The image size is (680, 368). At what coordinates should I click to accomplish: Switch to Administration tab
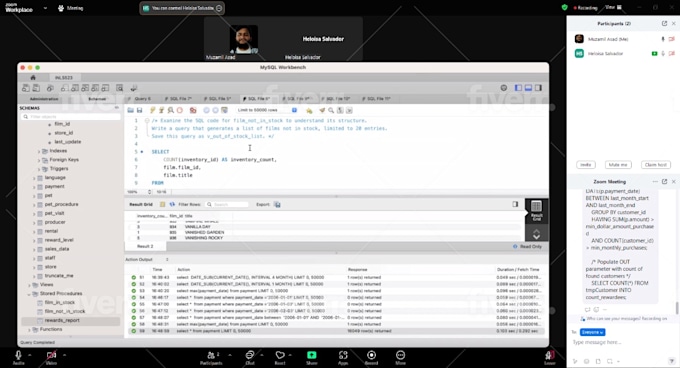(x=44, y=99)
